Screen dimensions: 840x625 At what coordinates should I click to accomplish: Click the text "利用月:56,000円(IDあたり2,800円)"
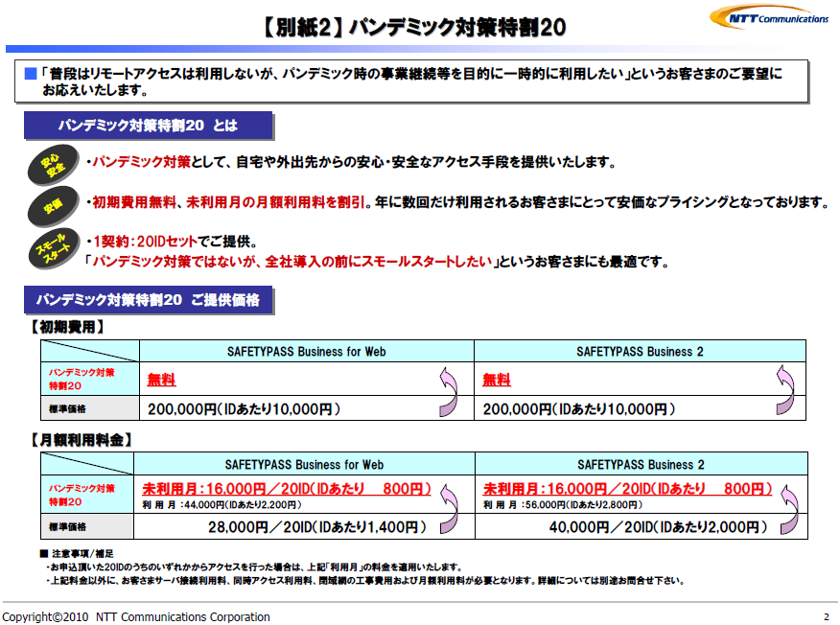pos(563,504)
